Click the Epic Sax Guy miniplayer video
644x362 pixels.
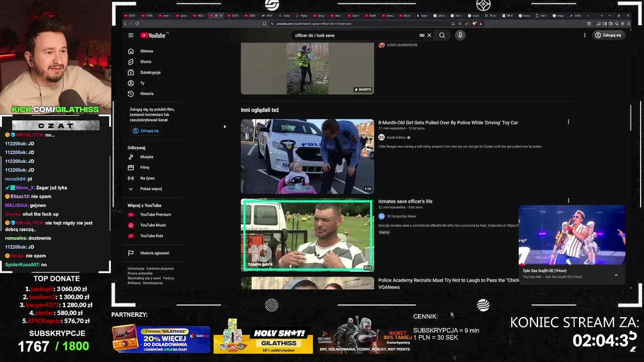point(572,235)
